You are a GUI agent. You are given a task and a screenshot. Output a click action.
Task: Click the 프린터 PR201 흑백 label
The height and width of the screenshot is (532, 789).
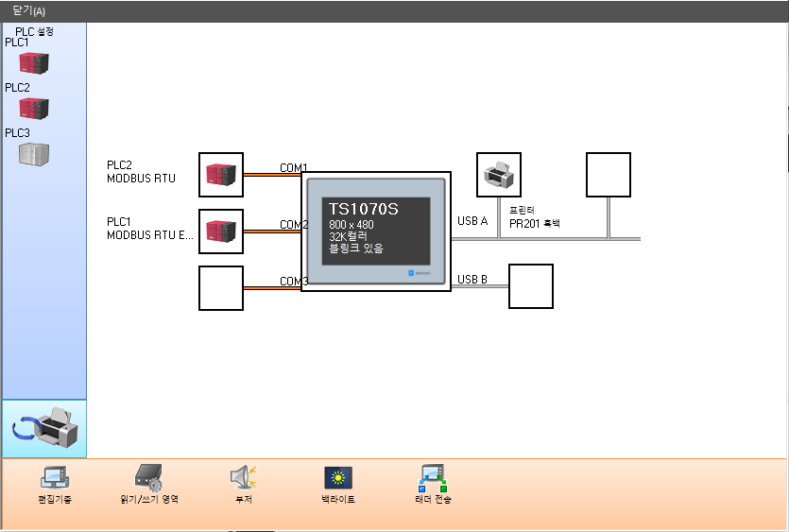click(535, 217)
